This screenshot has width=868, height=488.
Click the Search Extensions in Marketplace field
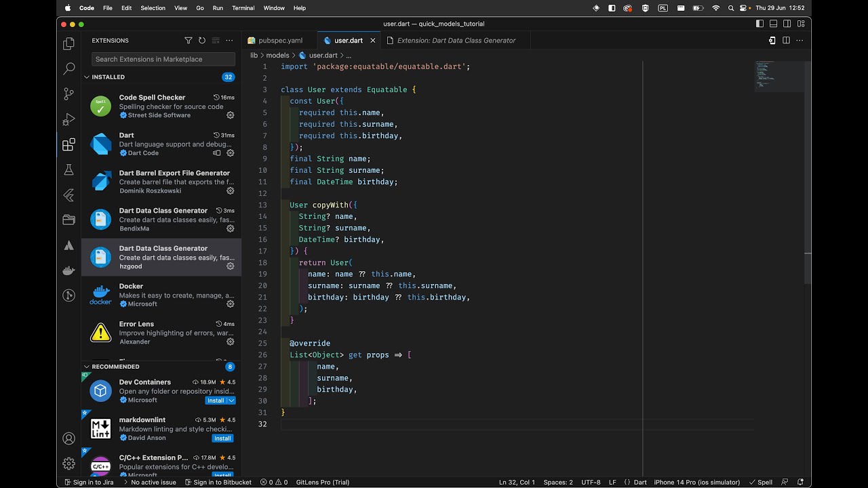coord(163,59)
